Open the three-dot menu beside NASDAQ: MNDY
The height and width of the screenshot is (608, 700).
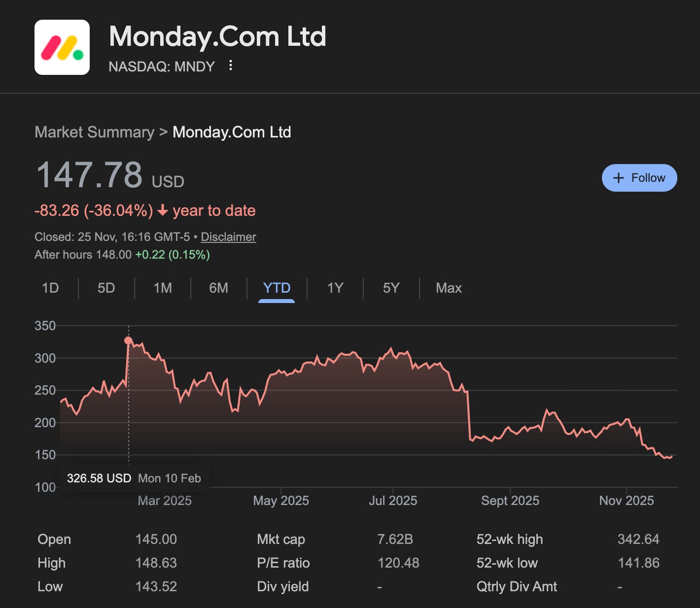coord(231,66)
